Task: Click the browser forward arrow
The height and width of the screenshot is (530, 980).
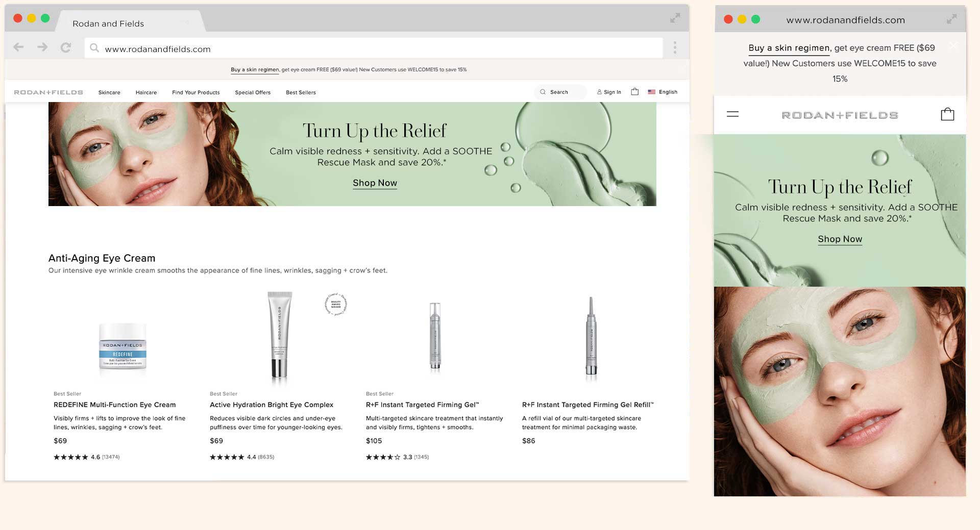Action: [x=42, y=47]
